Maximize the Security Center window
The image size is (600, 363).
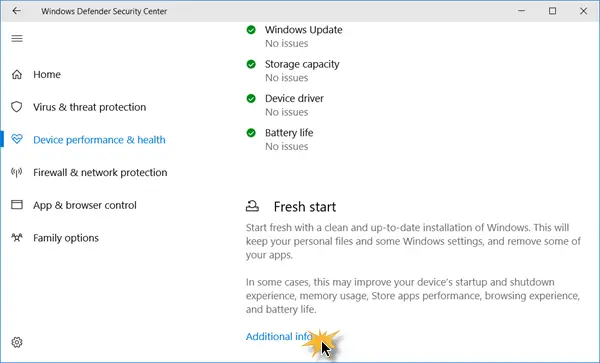(x=552, y=11)
